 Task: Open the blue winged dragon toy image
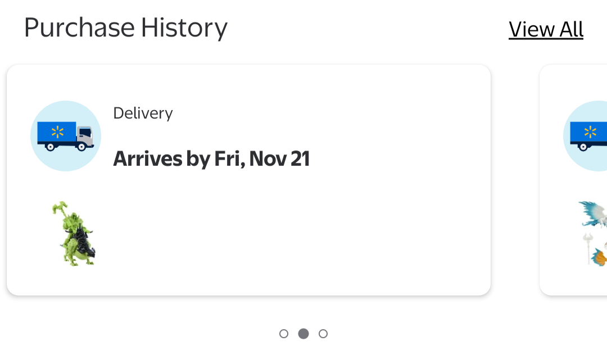[x=594, y=215]
